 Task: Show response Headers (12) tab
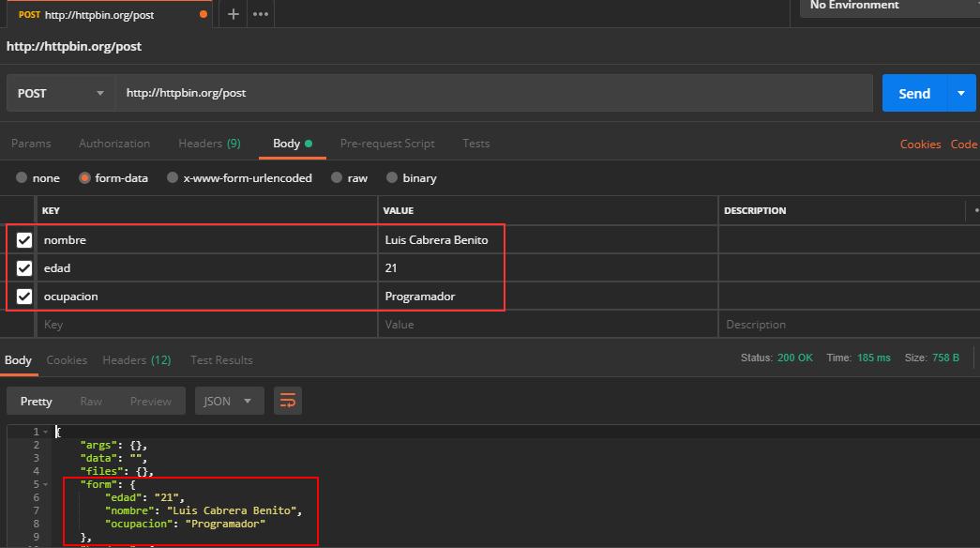(137, 360)
